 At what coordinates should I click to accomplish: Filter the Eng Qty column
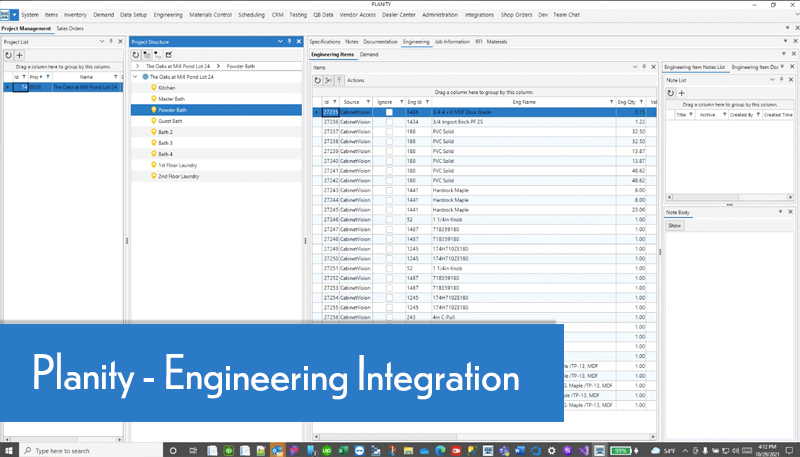(x=641, y=102)
